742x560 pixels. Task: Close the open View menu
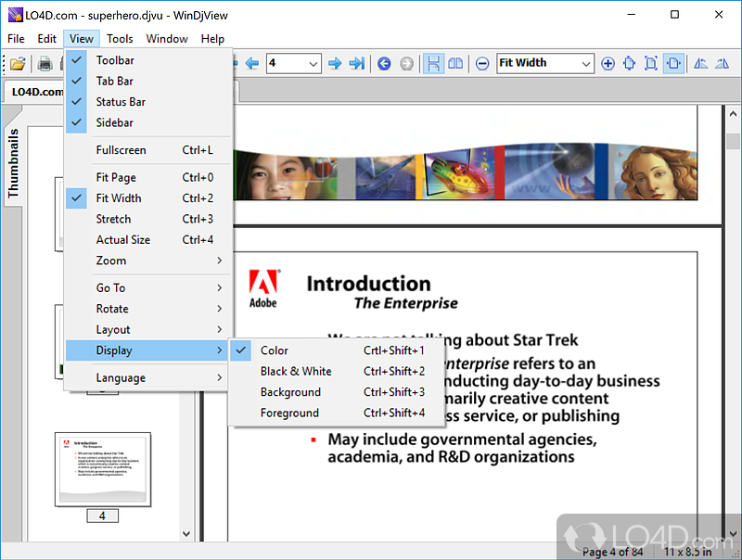[x=82, y=39]
